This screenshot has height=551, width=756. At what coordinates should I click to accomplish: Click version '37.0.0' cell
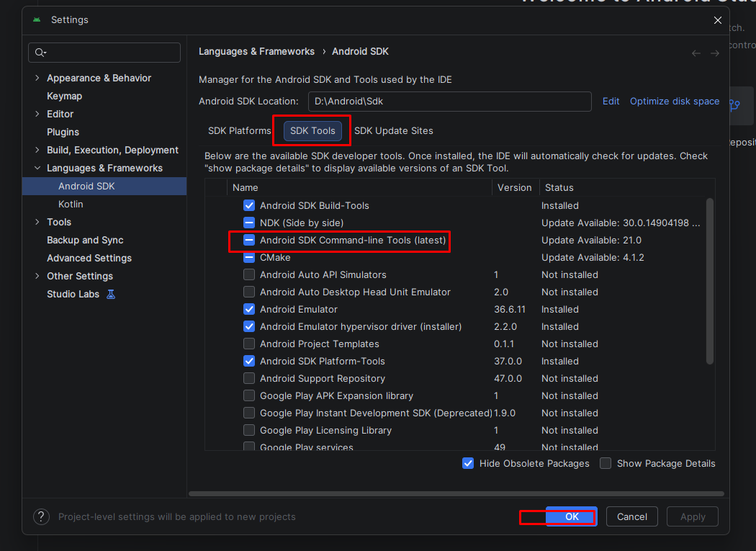[x=508, y=362]
